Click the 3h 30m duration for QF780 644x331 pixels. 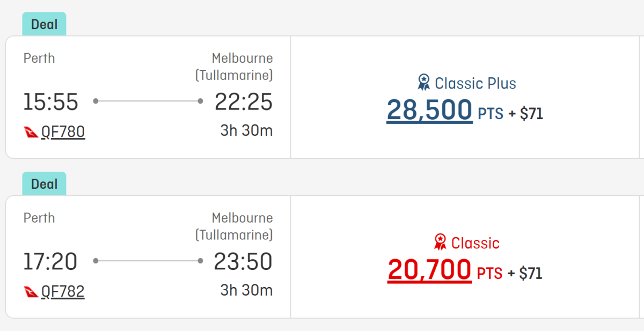click(x=246, y=130)
